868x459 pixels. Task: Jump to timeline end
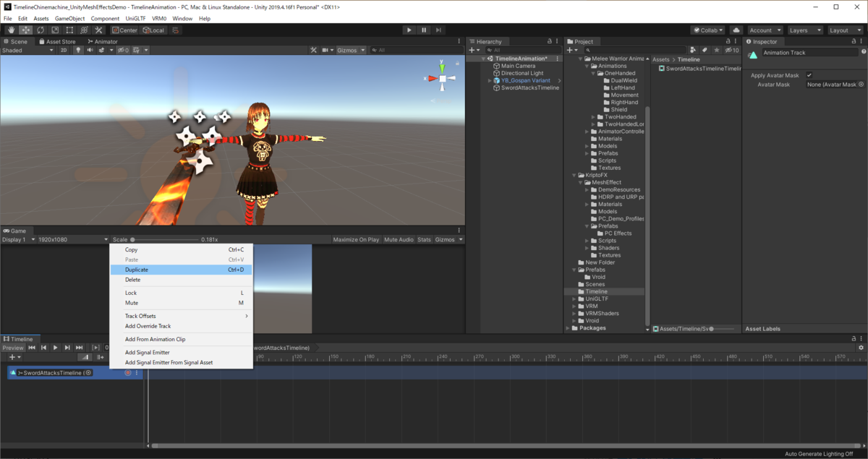click(x=80, y=348)
